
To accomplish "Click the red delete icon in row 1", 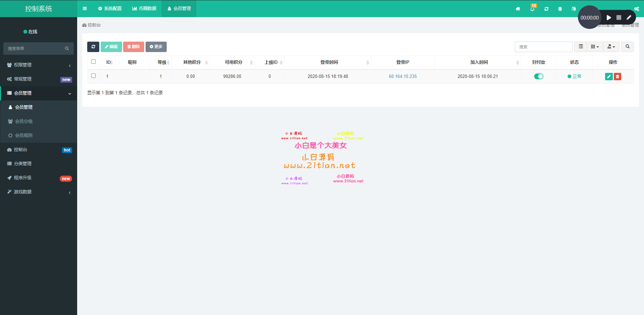I will point(618,77).
